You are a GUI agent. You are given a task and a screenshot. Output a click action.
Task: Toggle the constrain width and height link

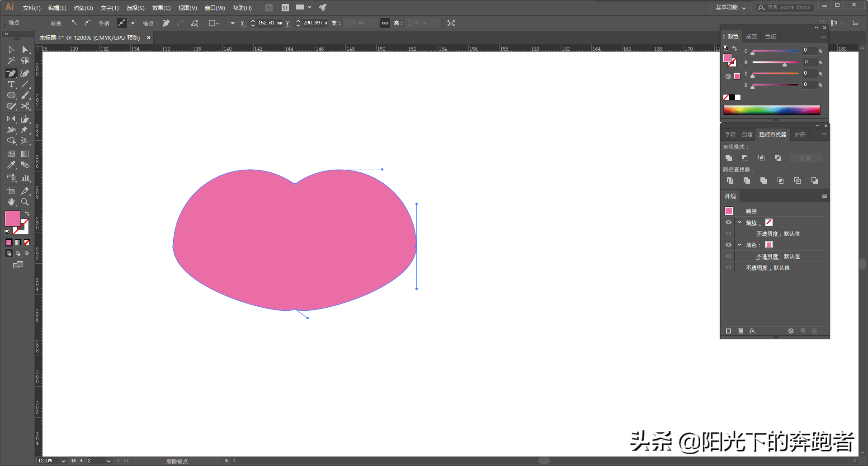click(x=385, y=23)
